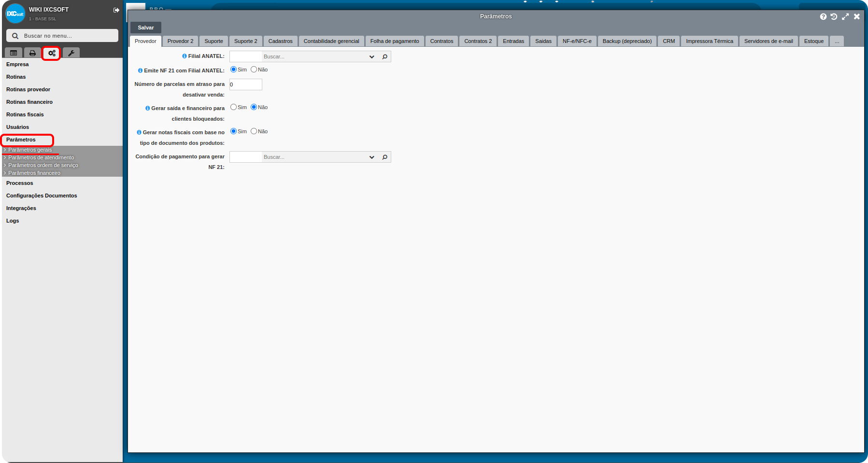Switch to the Suporte tab

tap(213, 41)
